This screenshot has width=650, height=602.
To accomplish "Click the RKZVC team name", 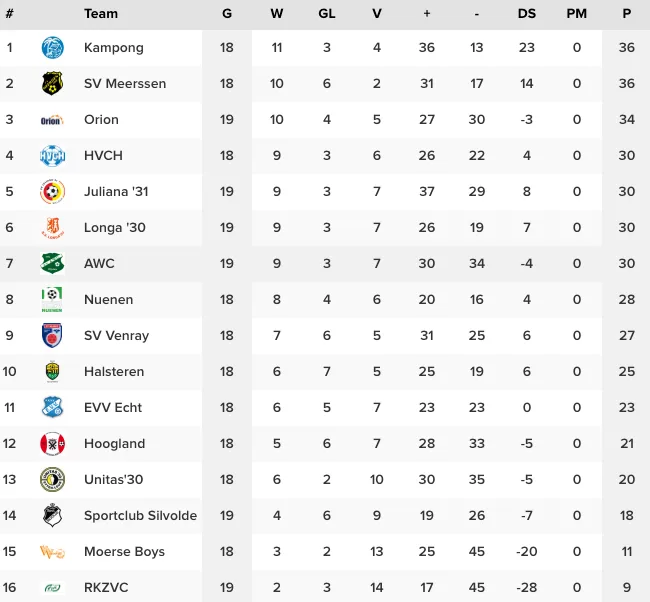I will (106, 587).
